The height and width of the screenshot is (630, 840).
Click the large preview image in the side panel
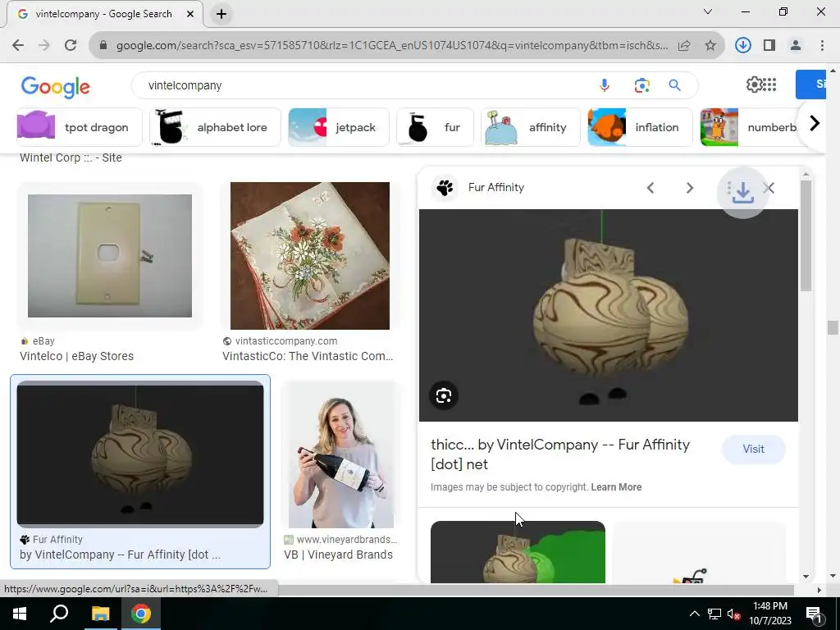(x=608, y=315)
